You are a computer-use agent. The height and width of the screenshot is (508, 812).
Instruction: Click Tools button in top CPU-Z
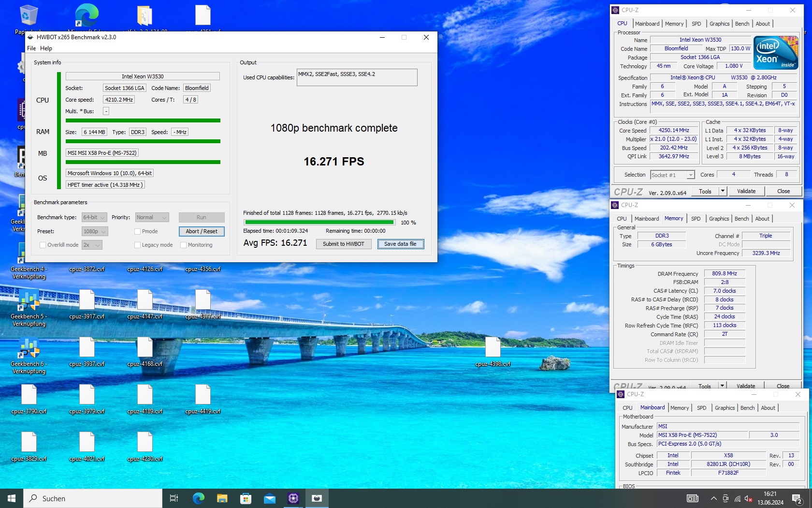tap(705, 191)
